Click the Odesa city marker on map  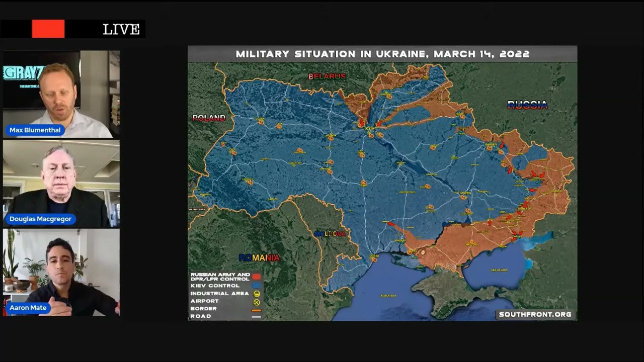pyautogui.click(x=374, y=256)
